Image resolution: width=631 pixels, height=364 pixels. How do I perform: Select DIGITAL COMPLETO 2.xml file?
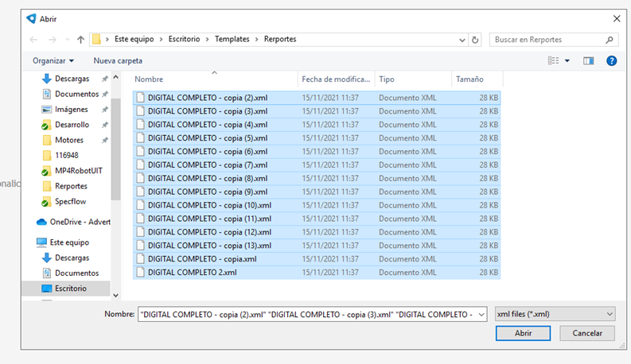click(192, 273)
